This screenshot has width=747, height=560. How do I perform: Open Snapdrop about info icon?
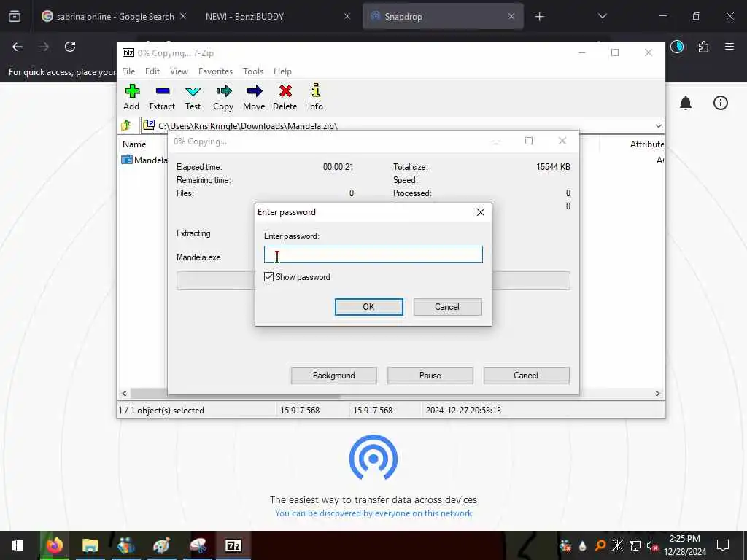click(x=720, y=103)
